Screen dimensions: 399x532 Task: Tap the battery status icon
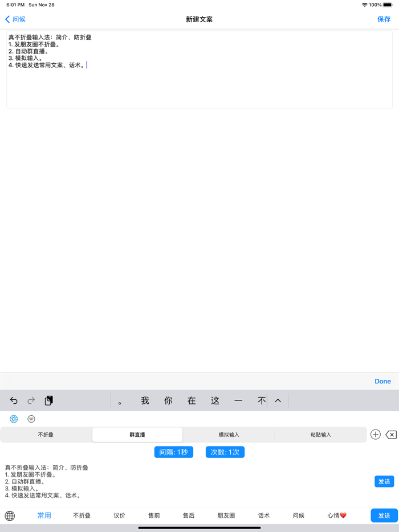tap(388, 5)
